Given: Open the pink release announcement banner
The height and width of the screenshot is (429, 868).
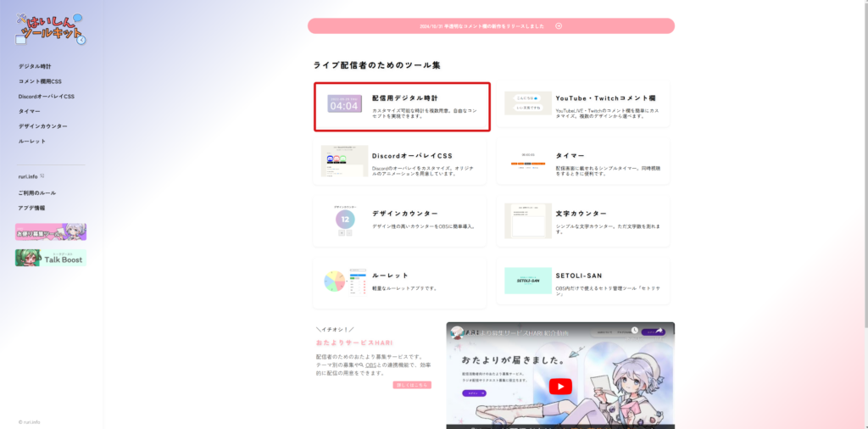Looking at the screenshot, I should pos(491,26).
